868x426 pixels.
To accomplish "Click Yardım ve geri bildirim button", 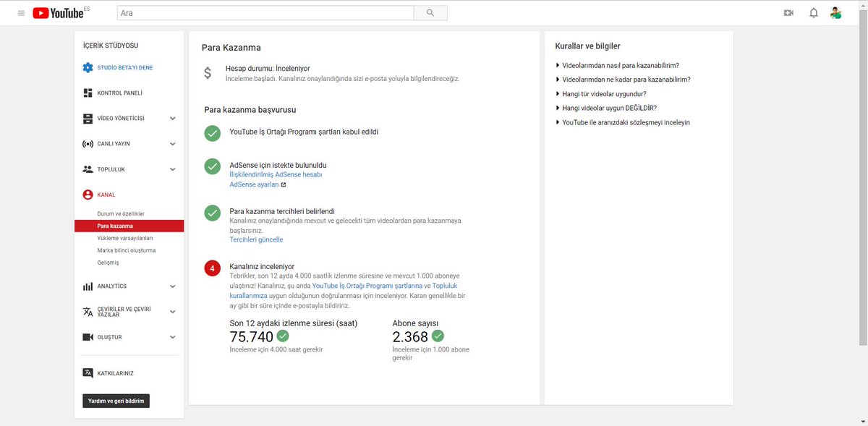I will 116,401.
